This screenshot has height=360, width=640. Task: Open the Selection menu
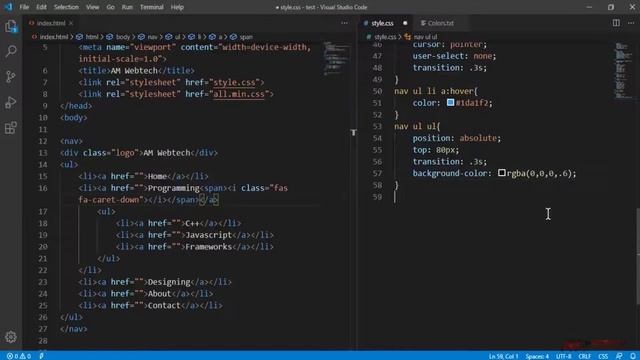(x=66, y=7)
